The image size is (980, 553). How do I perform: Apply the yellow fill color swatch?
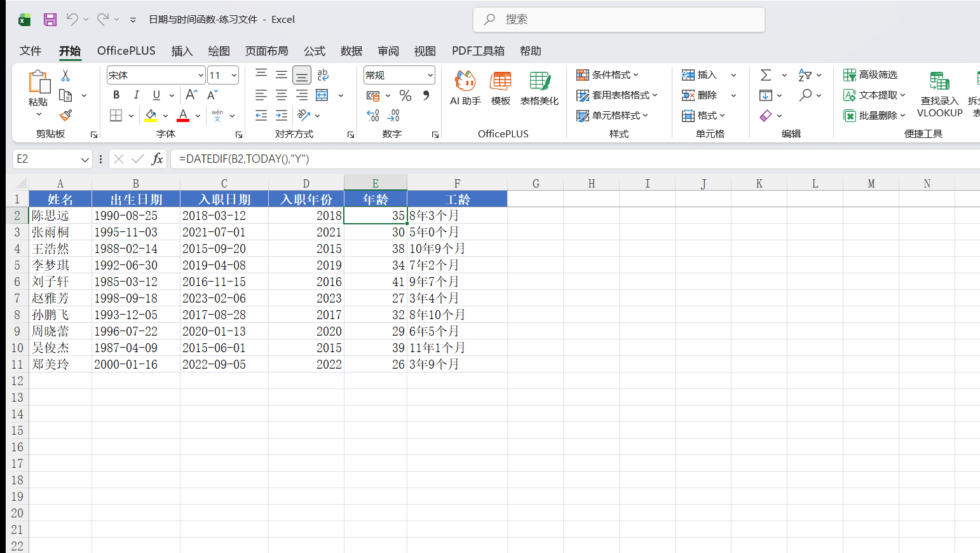(x=151, y=116)
